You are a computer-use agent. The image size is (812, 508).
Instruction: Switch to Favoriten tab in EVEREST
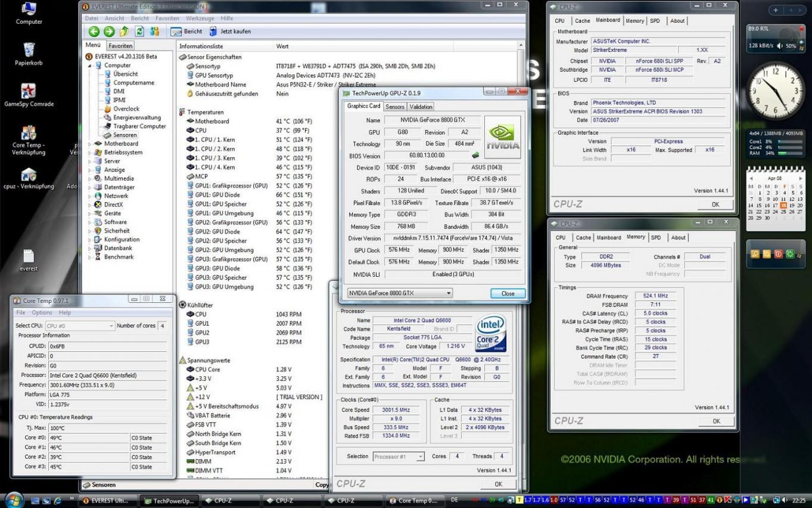(120, 45)
